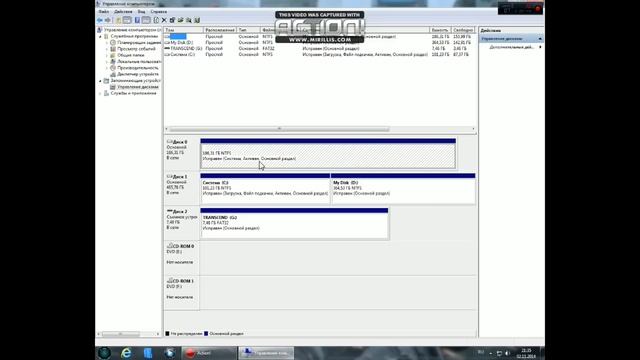Open Windows Media Player from taskbar
Image resolution: width=640 pixels, height=360 pixels.
170,353
